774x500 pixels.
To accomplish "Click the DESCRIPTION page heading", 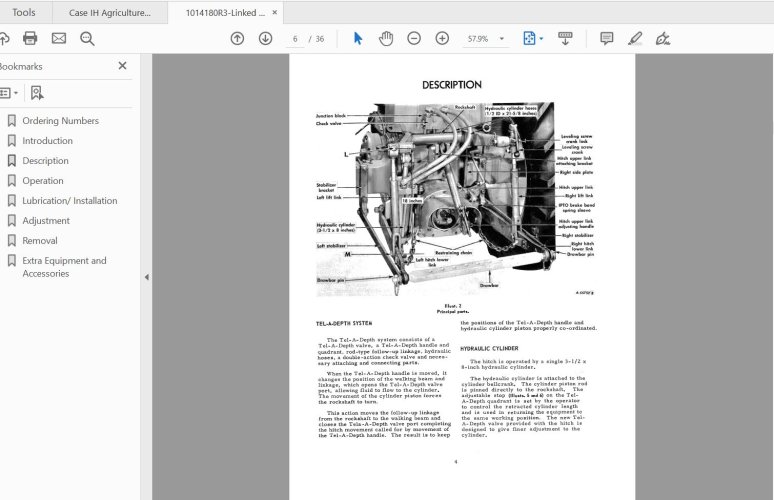I will click(x=452, y=85).
